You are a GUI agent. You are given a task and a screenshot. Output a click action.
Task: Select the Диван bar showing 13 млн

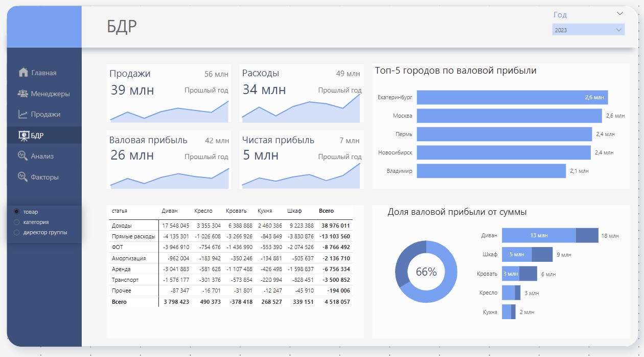point(539,235)
